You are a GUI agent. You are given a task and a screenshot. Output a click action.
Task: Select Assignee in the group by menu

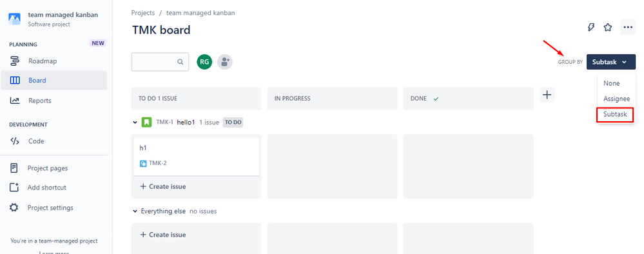click(616, 99)
